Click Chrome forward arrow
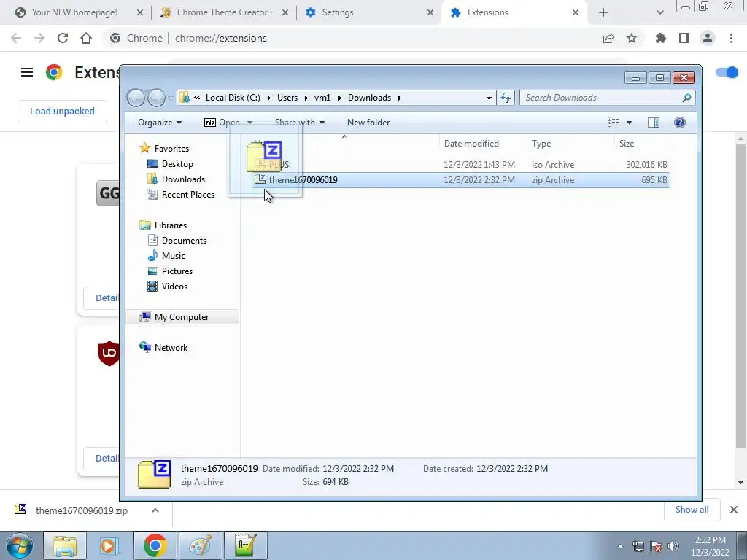 39,38
